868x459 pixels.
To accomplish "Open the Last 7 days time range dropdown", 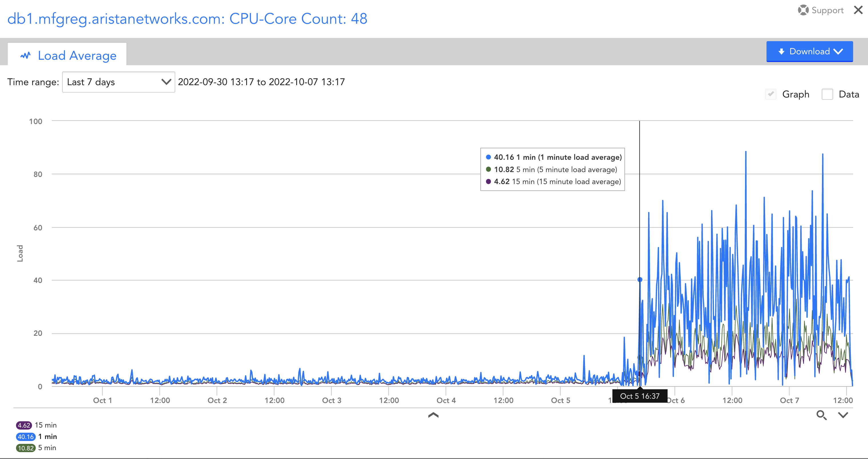I will click(x=118, y=82).
